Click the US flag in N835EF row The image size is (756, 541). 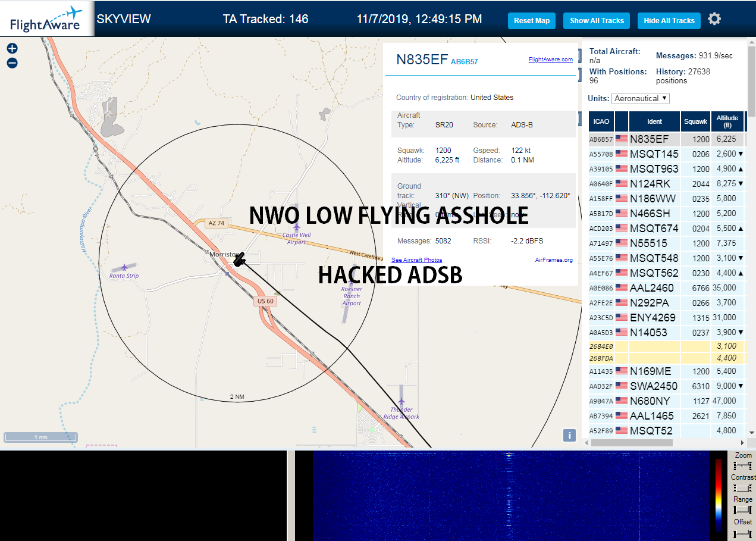[x=622, y=139]
